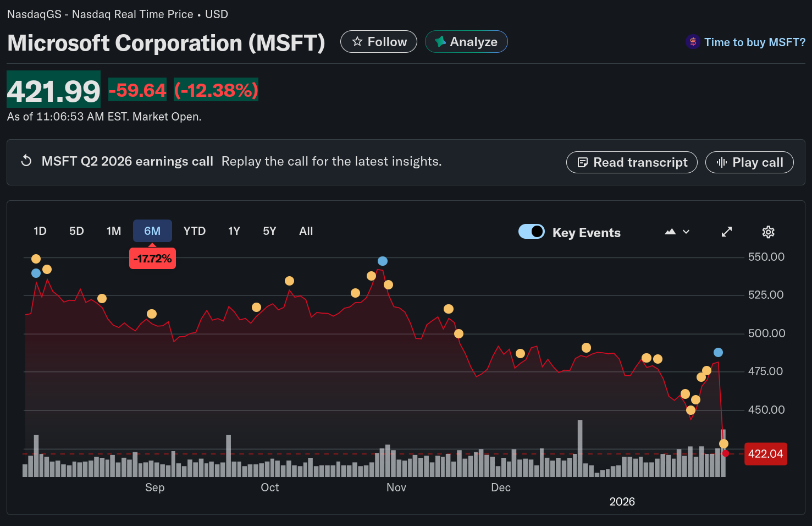Click the fullscreen expand chart icon

click(x=727, y=232)
